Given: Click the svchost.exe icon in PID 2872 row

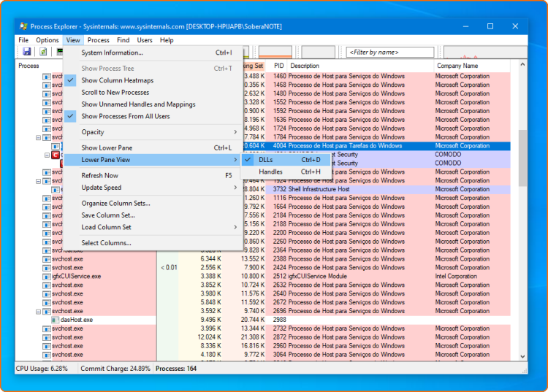Looking at the screenshot, I should (47, 337).
